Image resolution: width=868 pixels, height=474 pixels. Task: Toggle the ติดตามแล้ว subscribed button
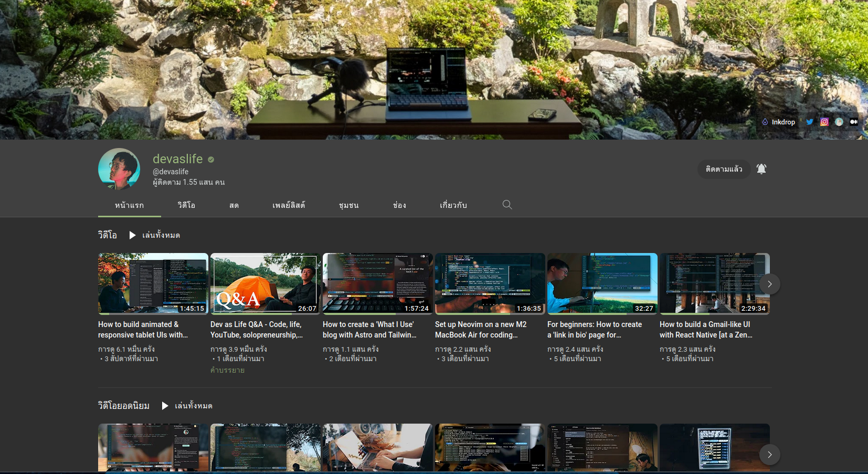tap(724, 168)
